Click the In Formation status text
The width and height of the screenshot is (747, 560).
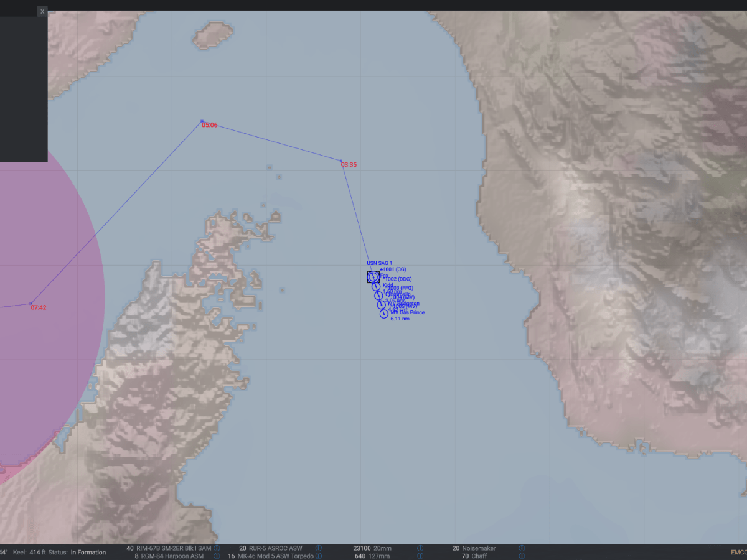[88, 552]
